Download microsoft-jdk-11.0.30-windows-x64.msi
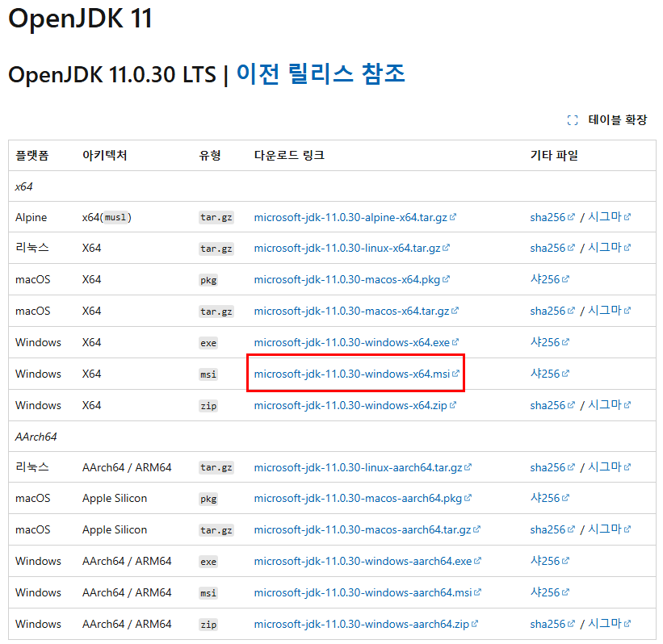Viewport: 663px width, 644px height. [355, 374]
